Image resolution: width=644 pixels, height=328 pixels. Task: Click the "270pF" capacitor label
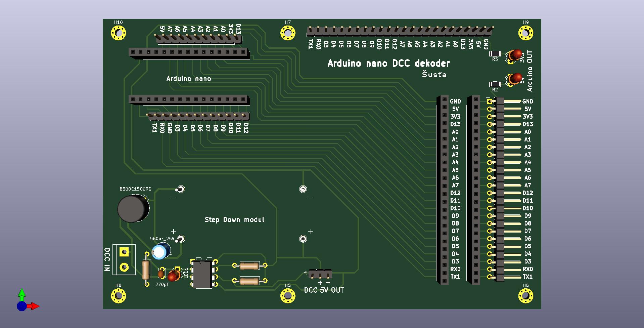pos(162,284)
